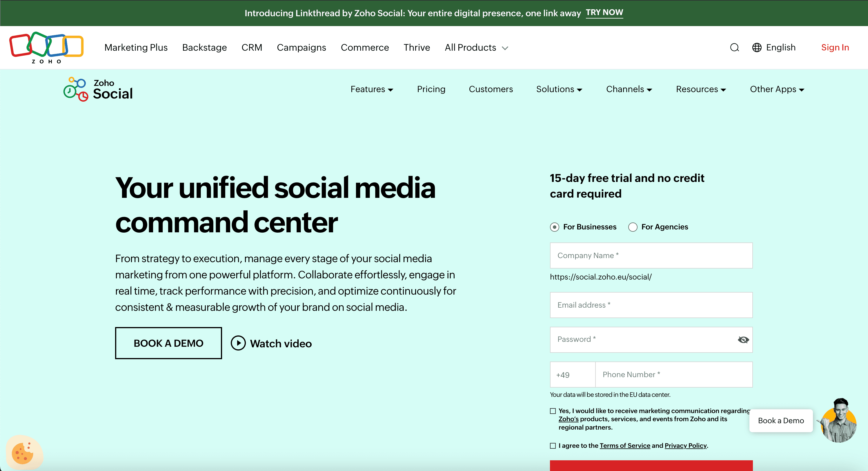
Task: Click the Zoho logo
Action: tap(46, 48)
